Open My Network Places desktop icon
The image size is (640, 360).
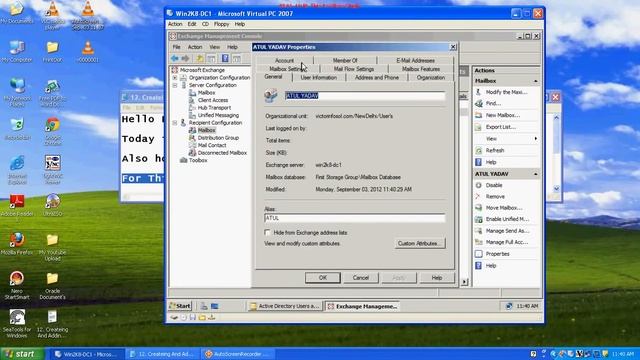tap(17, 92)
